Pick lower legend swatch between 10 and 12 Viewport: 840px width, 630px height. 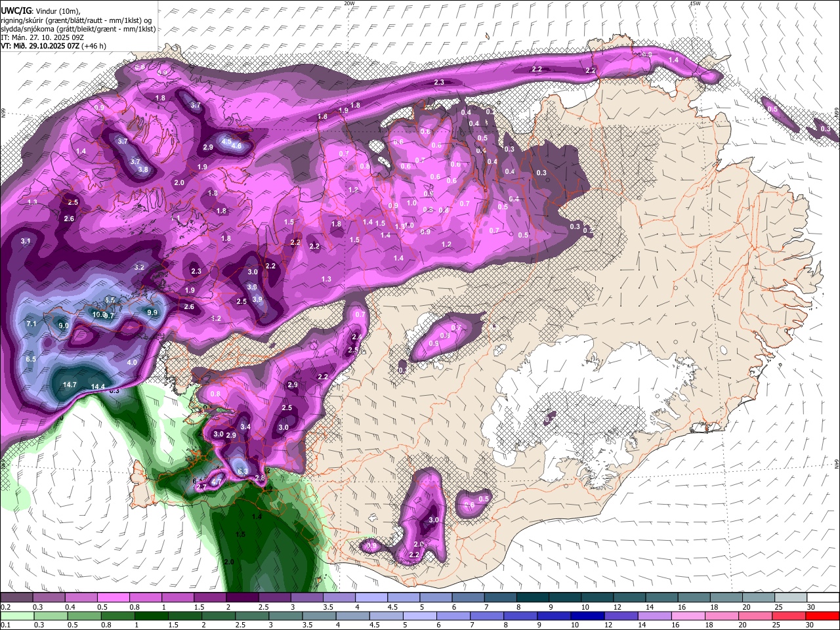[587, 616]
